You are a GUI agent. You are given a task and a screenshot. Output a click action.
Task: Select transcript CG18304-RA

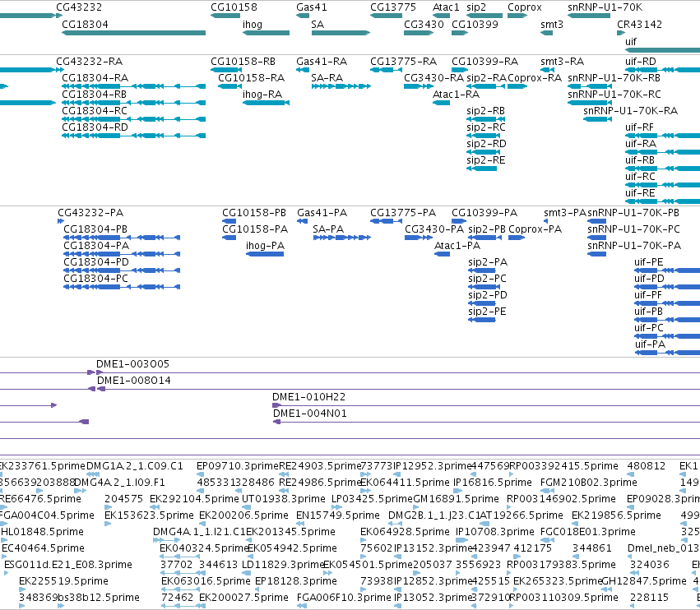click(133, 86)
